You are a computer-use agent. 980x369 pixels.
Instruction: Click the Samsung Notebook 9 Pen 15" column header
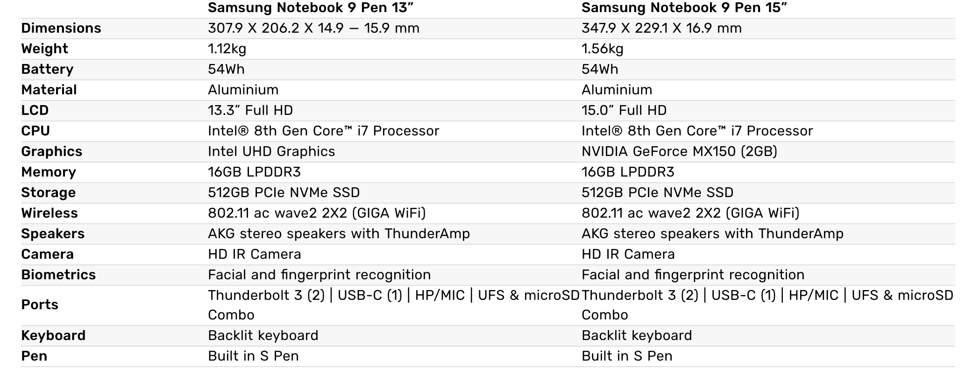click(x=684, y=8)
